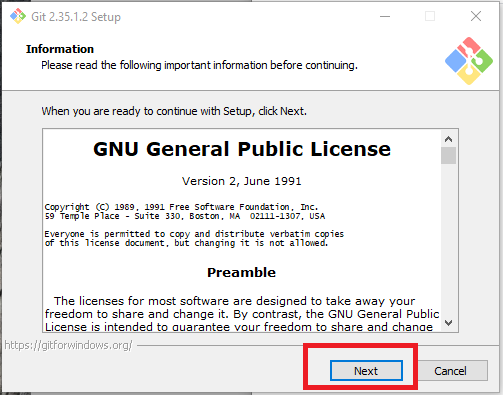Click the scrollbar down arrow in the license box
503x395 pixels.
pos(448,323)
